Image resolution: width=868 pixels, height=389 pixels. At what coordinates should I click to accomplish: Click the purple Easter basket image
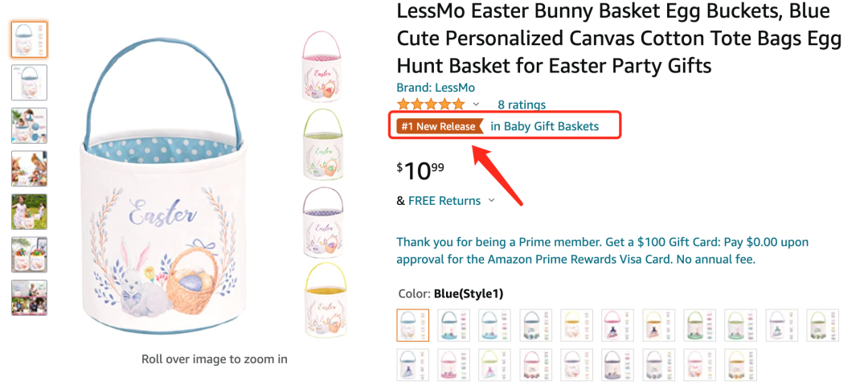pyautogui.click(x=321, y=223)
